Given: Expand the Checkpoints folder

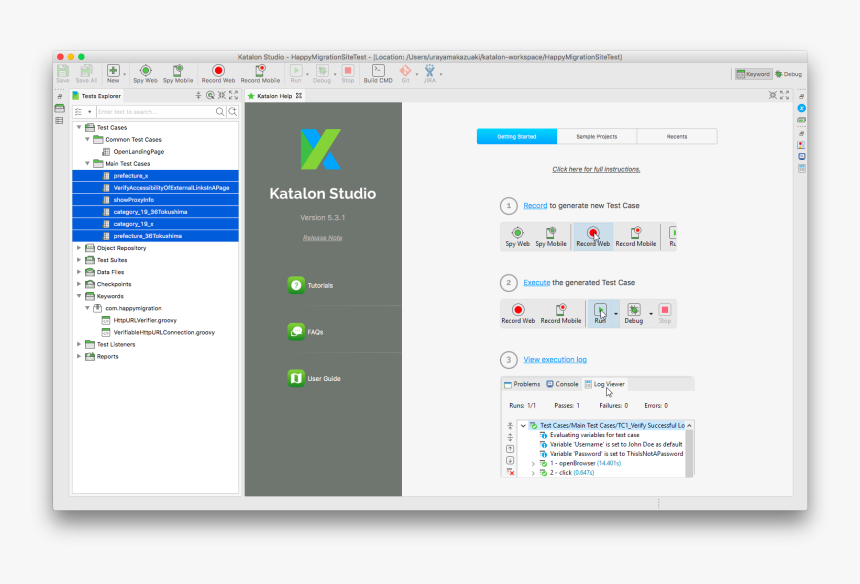Looking at the screenshot, I should 79,284.
